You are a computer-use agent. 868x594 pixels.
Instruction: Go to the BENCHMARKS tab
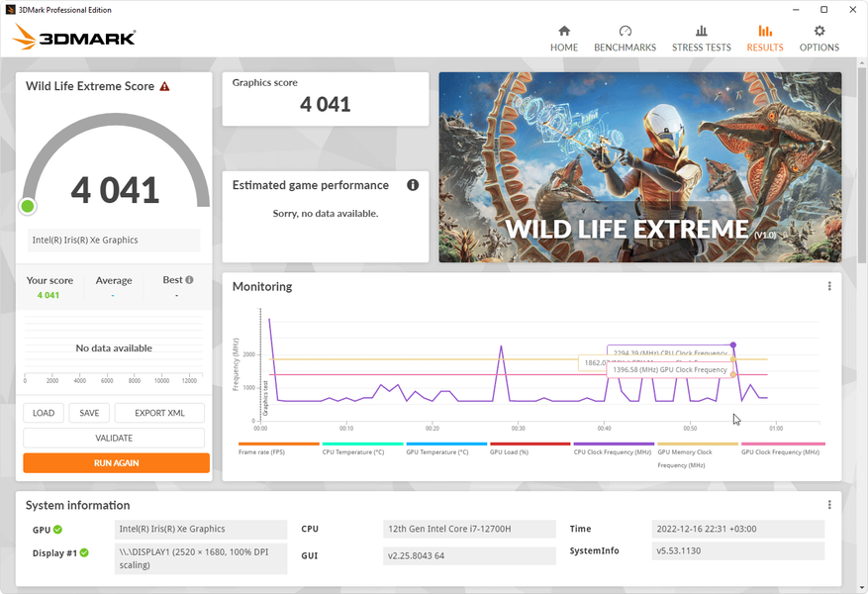[625, 39]
